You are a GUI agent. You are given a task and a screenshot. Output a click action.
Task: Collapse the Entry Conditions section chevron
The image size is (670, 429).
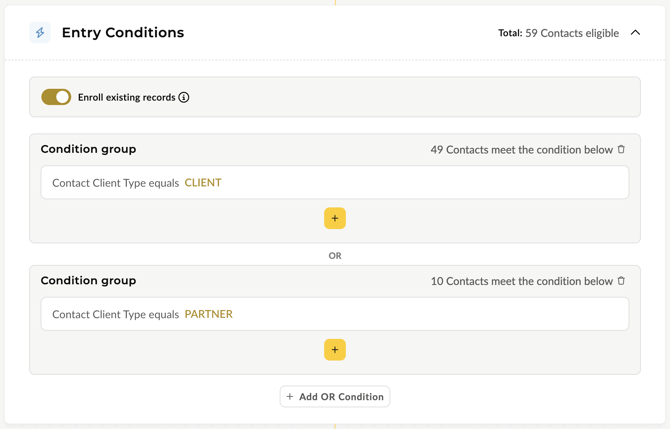(635, 32)
